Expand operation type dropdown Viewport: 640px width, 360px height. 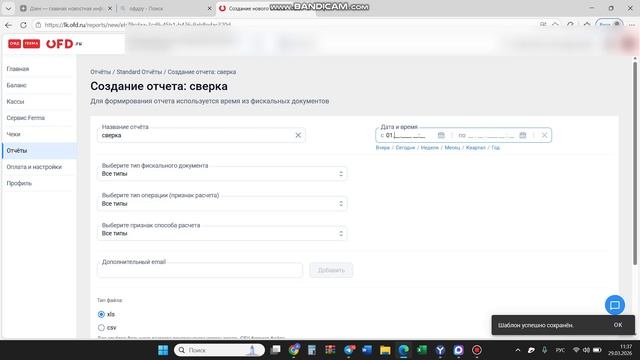[222, 203]
